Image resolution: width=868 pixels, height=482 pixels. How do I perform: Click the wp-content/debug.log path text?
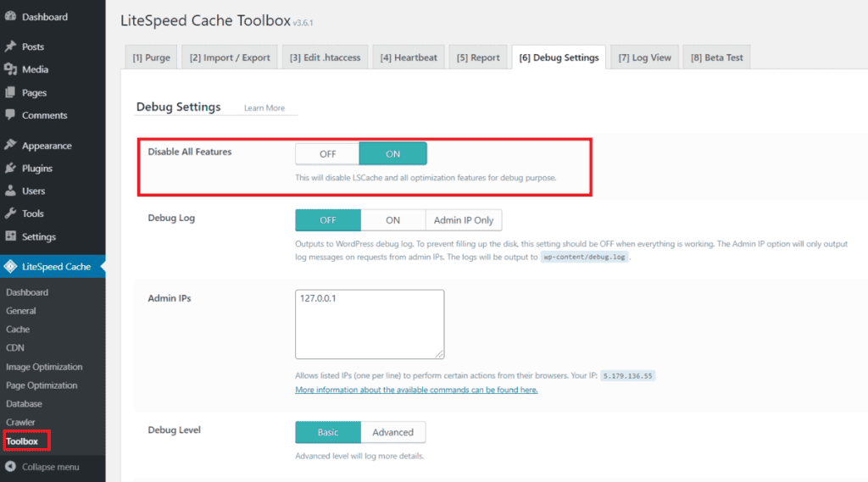585,257
